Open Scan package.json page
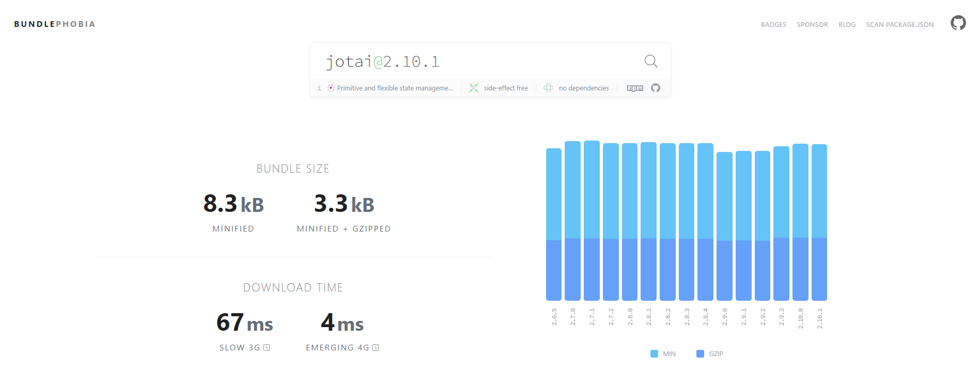980x385 pixels. (900, 25)
